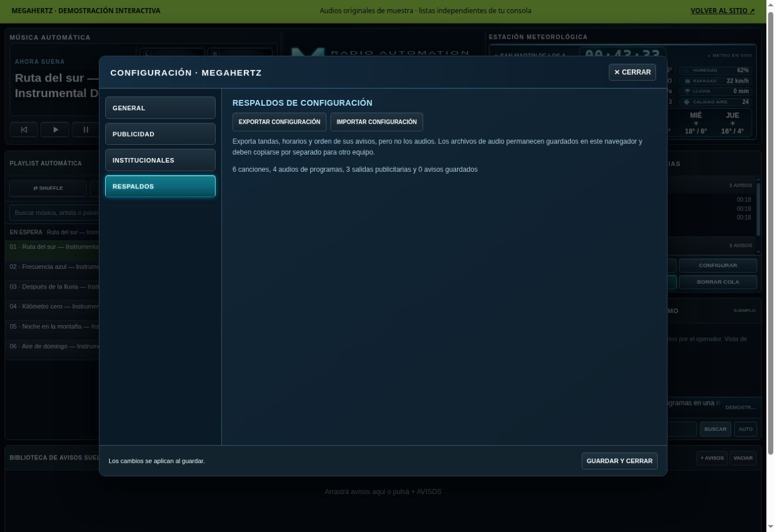Click Vaciar in the avisos library

743,458
